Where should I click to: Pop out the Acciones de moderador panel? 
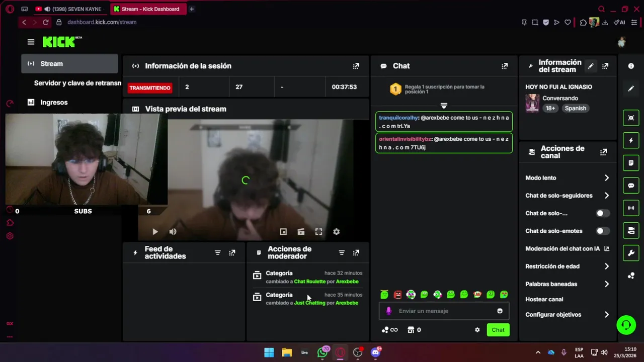[356, 252]
